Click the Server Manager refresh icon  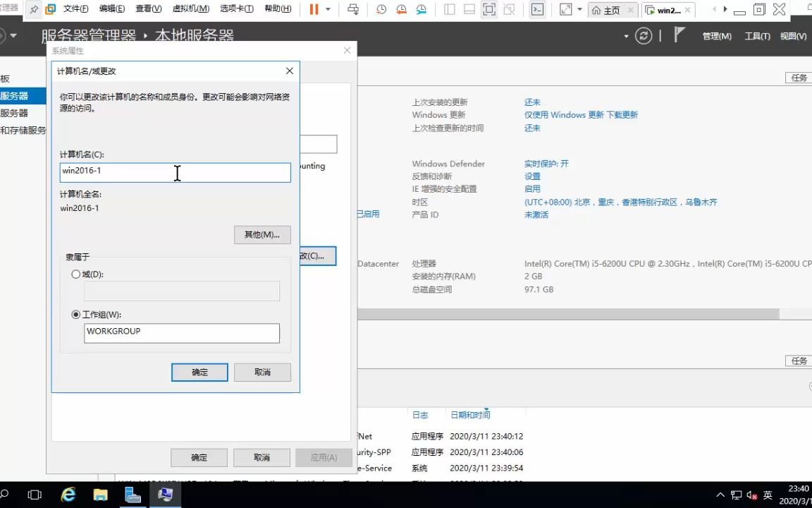click(644, 36)
